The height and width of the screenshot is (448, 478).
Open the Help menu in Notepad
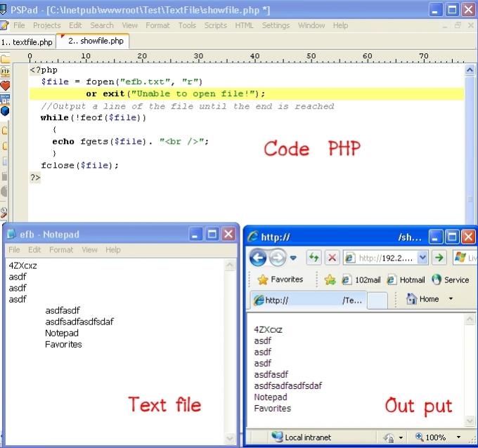(x=113, y=250)
